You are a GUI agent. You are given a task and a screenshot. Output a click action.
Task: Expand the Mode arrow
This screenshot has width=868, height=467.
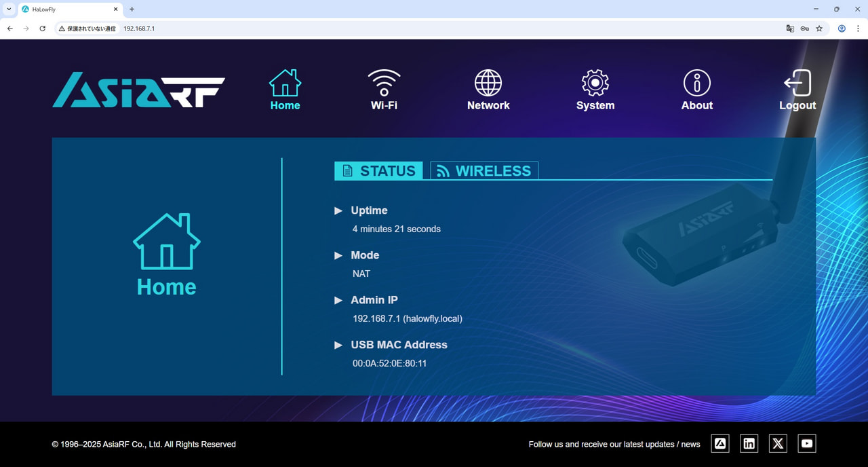(x=338, y=256)
